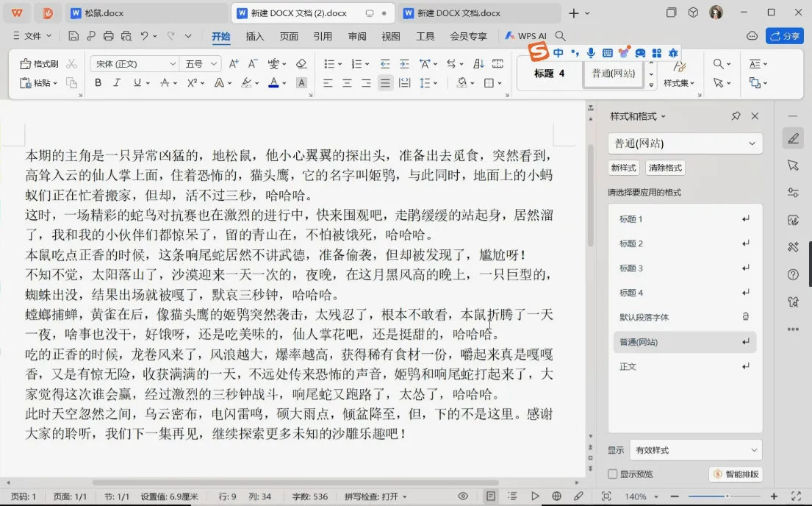This screenshot has height=506, width=812.
Task: Click the undo arrow
Action: [145, 36]
